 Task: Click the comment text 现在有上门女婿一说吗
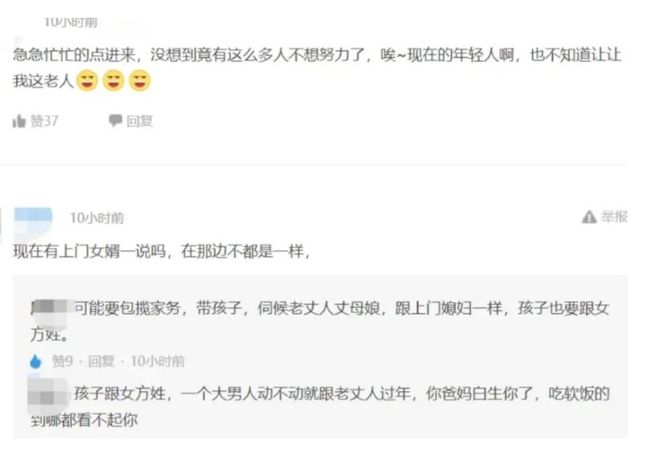click(90, 251)
